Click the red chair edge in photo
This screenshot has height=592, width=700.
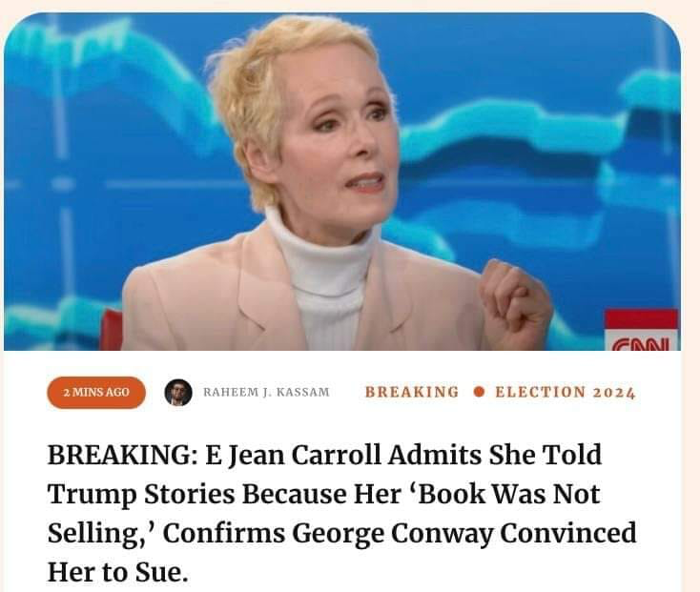coord(111,330)
